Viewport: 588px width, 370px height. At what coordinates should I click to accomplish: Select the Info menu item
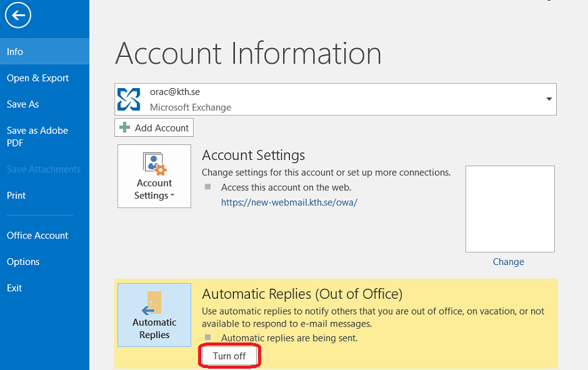45,52
